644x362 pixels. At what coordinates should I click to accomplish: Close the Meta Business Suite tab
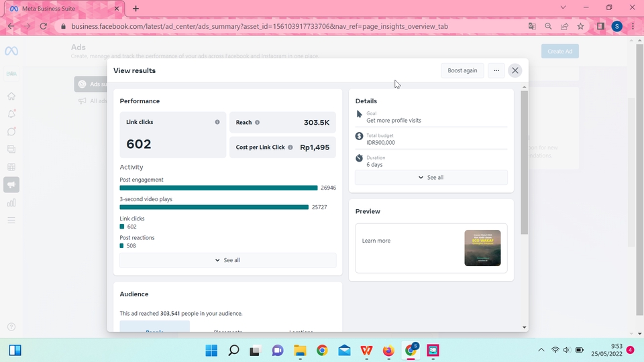coord(117,8)
